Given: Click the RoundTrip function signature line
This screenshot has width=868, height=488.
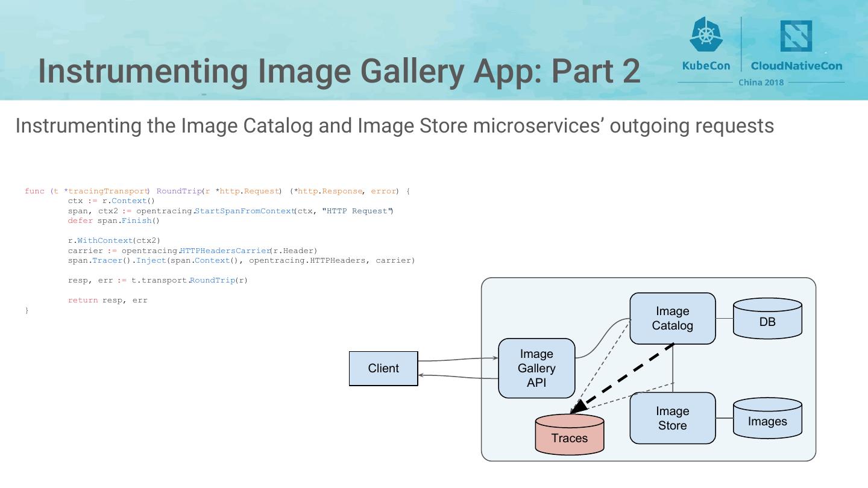Looking at the screenshot, I should [x=217, y=191].
